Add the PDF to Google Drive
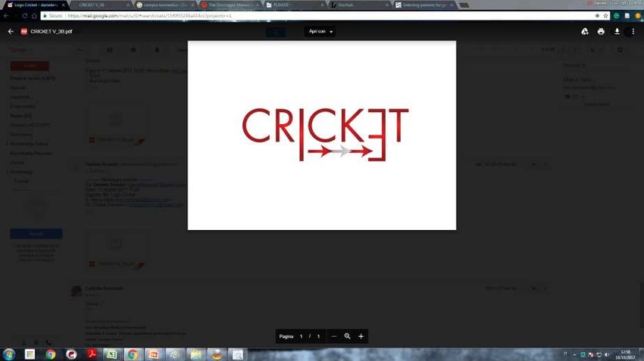The height and width of the screenshot is (361, 644). pyautogui.click(x=585, y=31)
